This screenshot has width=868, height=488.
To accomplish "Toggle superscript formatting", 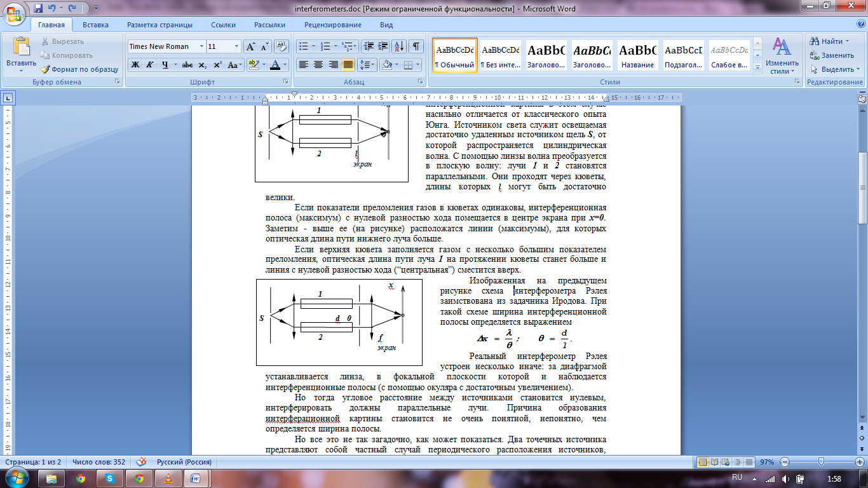I will tap(217, 65).
